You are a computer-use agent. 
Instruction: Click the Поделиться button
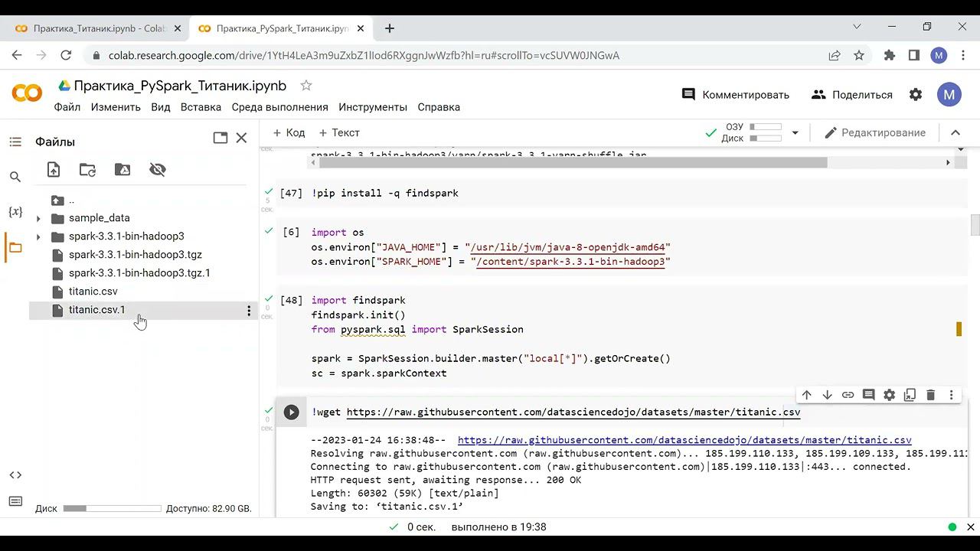[851, 95]
